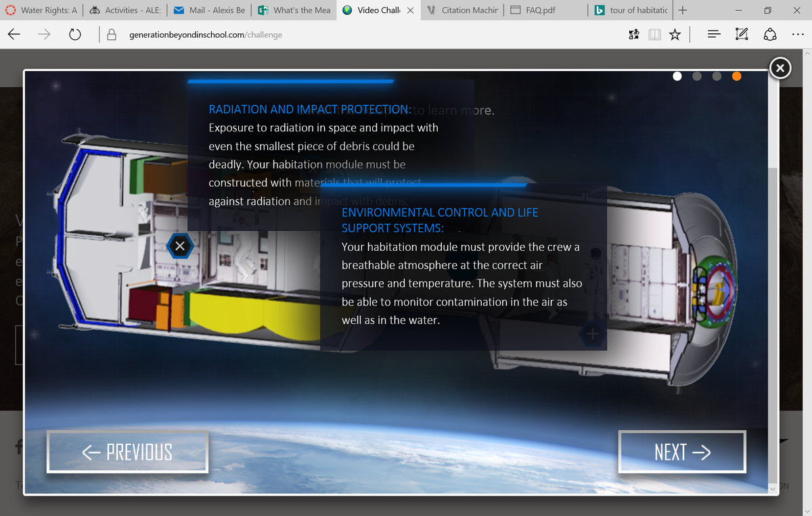The width and height of the screenshot is (812, 516).
Task: Open the Edge more actions menu
Action: point(796,34)
